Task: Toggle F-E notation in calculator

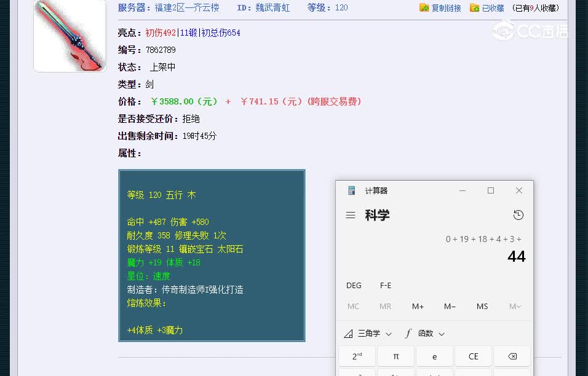Action: (386, 285)
